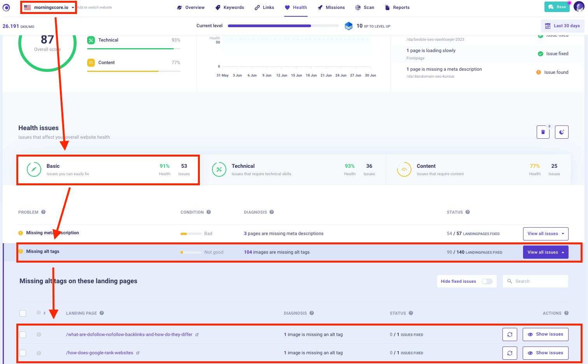
Task: Select the Health tab
Action: [296, 7]
